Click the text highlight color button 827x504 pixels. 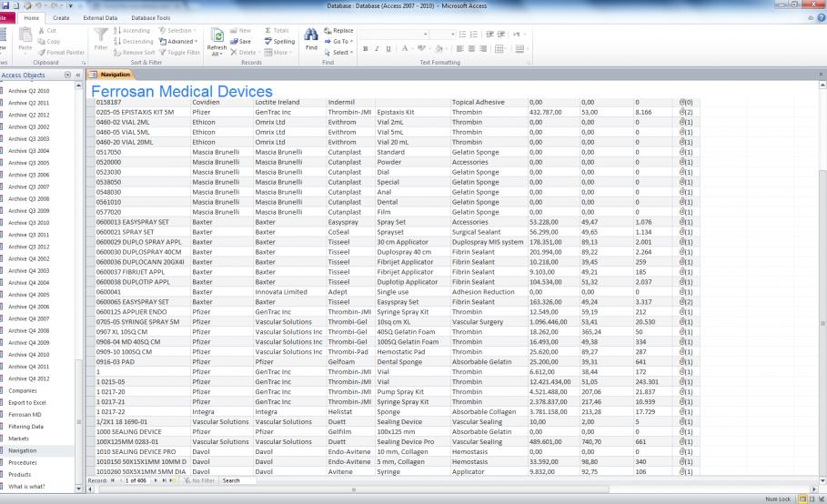pos(421,48)
